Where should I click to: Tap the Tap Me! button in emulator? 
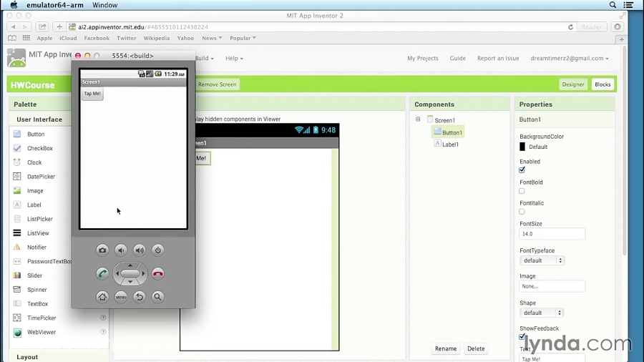[92, 94]
